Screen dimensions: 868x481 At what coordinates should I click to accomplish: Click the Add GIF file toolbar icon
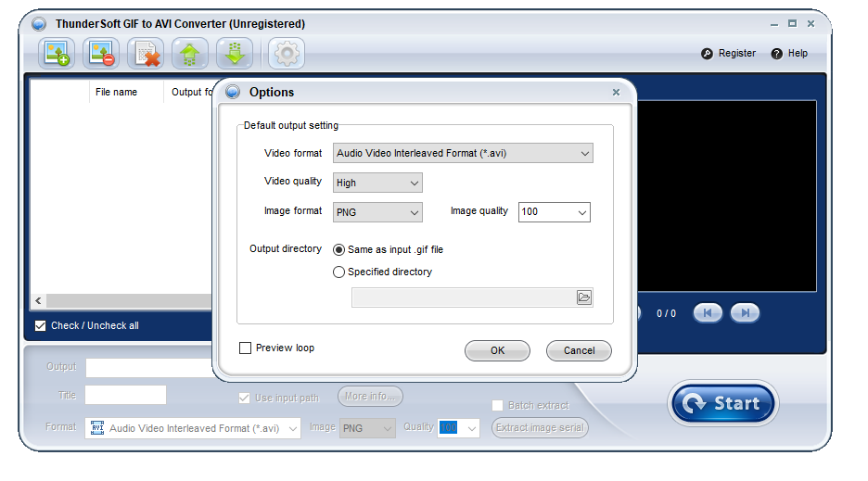[x=57, y=54]
